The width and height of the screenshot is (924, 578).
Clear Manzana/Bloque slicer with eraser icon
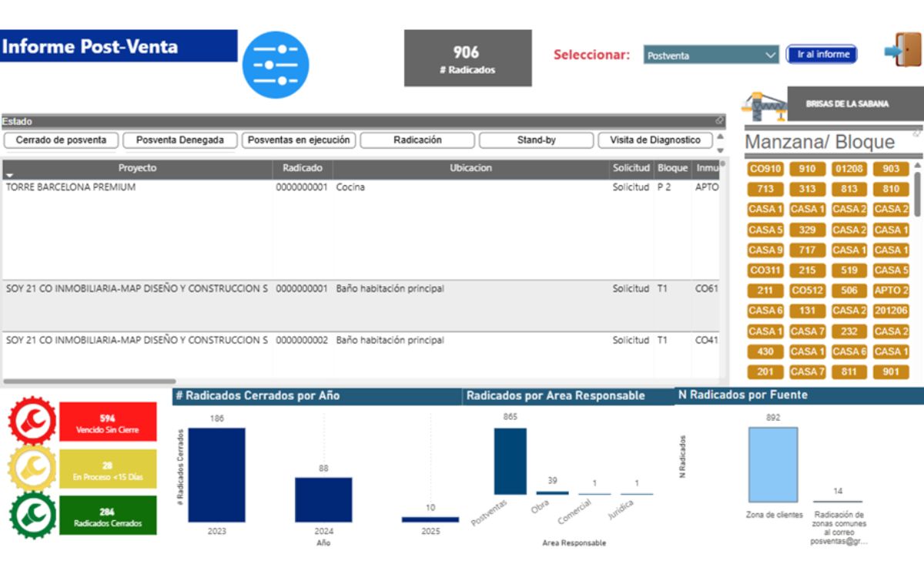pyautogui.click(x=917, y=133)
